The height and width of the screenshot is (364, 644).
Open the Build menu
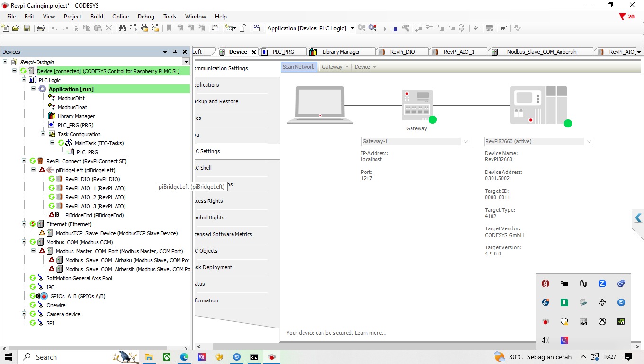click(x=97, y=17)
